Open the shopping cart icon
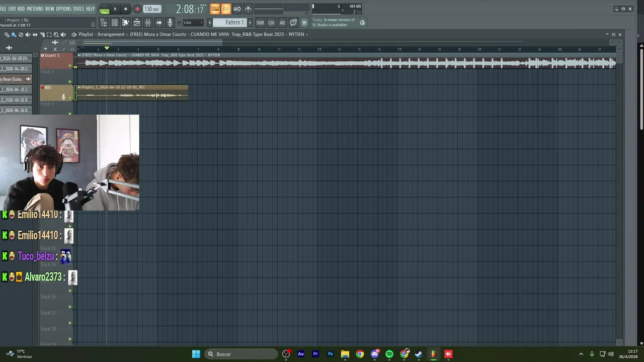644x362 pixels. click(x=304, y=23)
